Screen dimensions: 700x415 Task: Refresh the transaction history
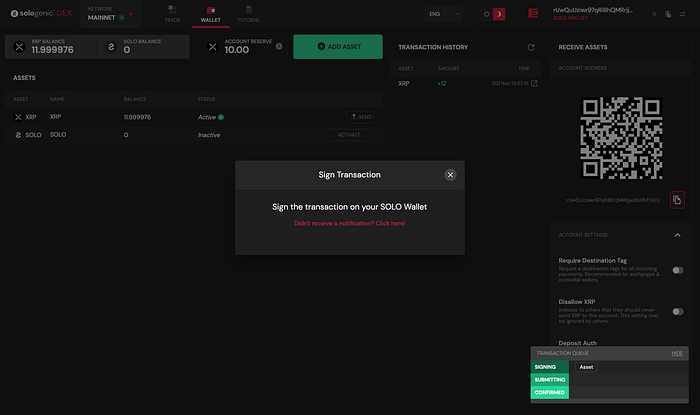point(531,47)
